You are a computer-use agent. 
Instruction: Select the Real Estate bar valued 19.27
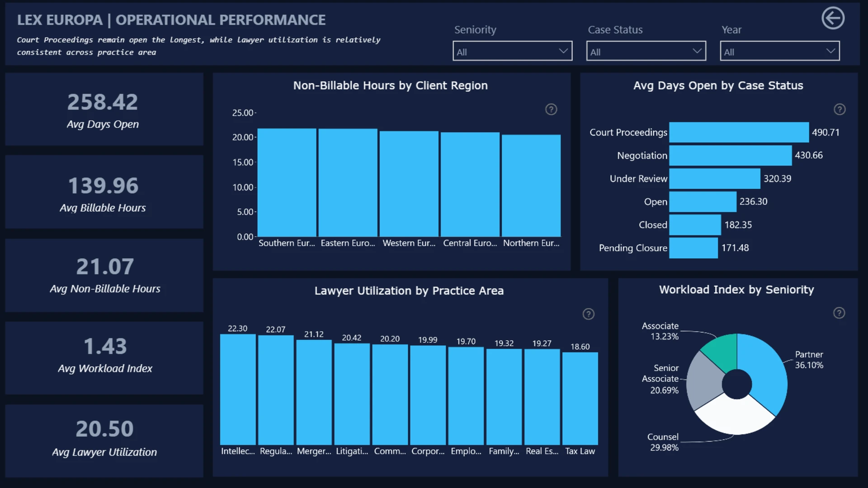click(x=542, y=397)
